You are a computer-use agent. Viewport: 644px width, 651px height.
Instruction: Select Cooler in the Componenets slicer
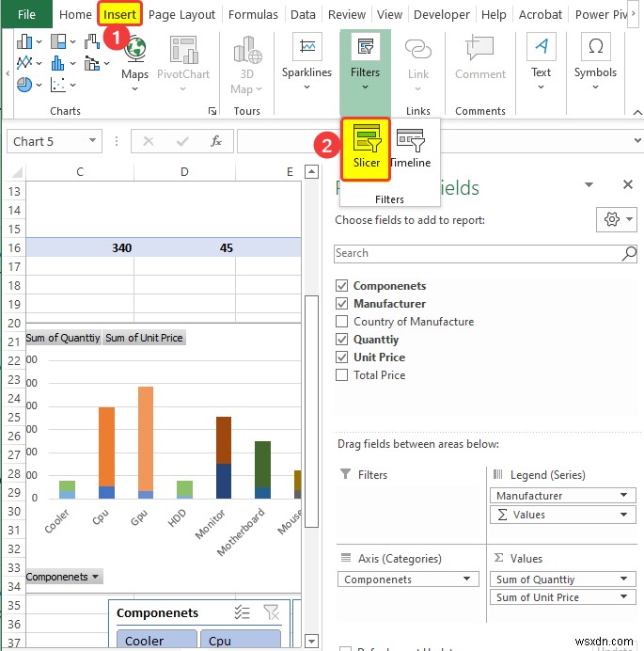157,640
